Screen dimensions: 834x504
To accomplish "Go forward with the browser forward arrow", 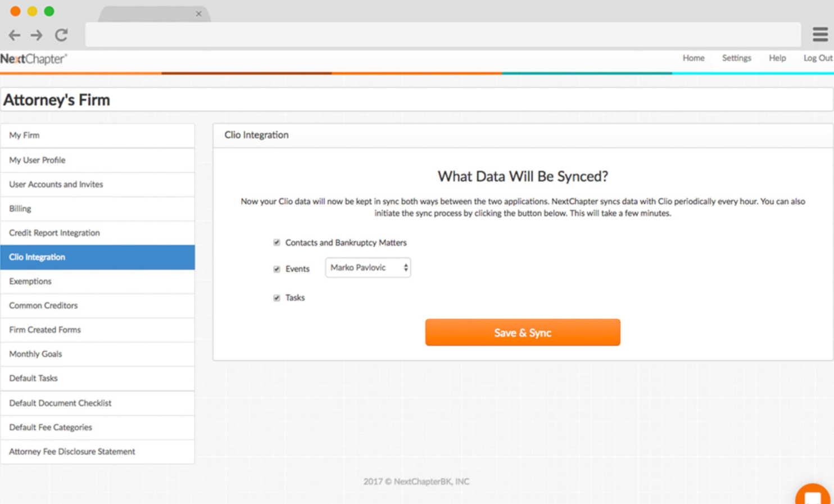I will pyautogui.click(x=37, y=35).
